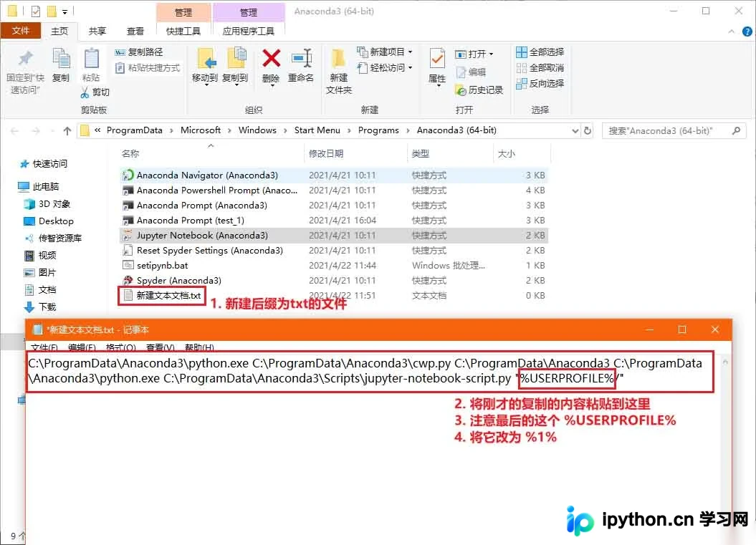The height and width of the screenshot is (545, 756).
Task: Click Copy path (复制路径)
Action: point(139,52)
